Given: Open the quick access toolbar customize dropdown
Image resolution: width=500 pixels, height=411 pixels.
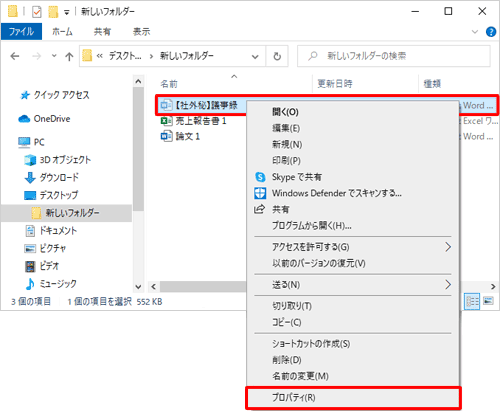Looking at the screenshot, I should (x=67, y=13).
